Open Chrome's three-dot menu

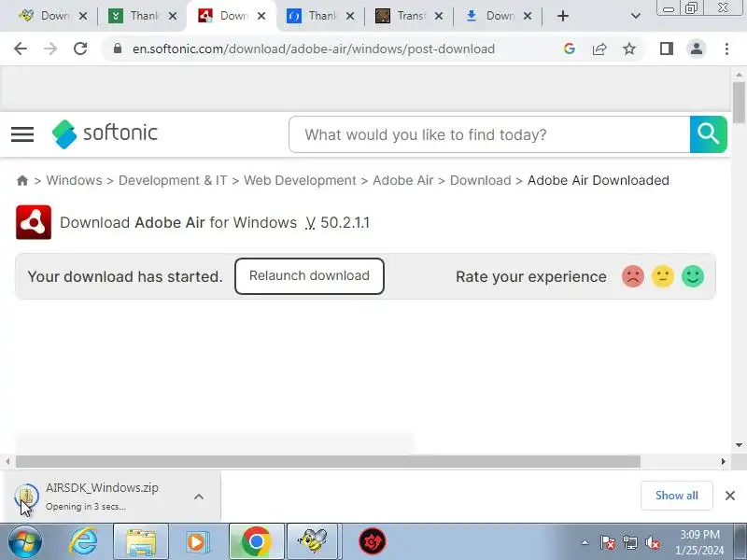[x=726, y=49]
